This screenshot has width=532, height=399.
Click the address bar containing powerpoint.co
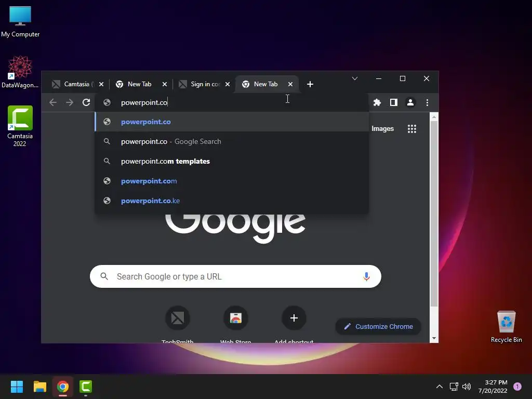232,102
